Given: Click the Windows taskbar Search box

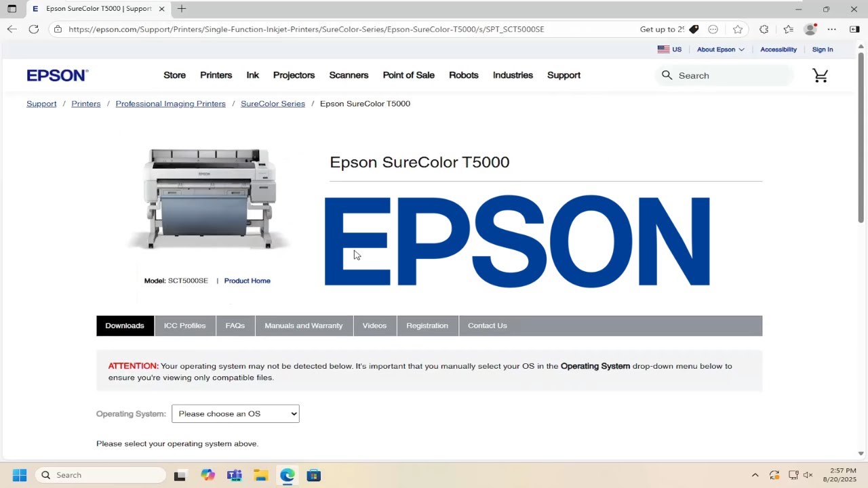Looking at the screenshot, I should point(100,475).
